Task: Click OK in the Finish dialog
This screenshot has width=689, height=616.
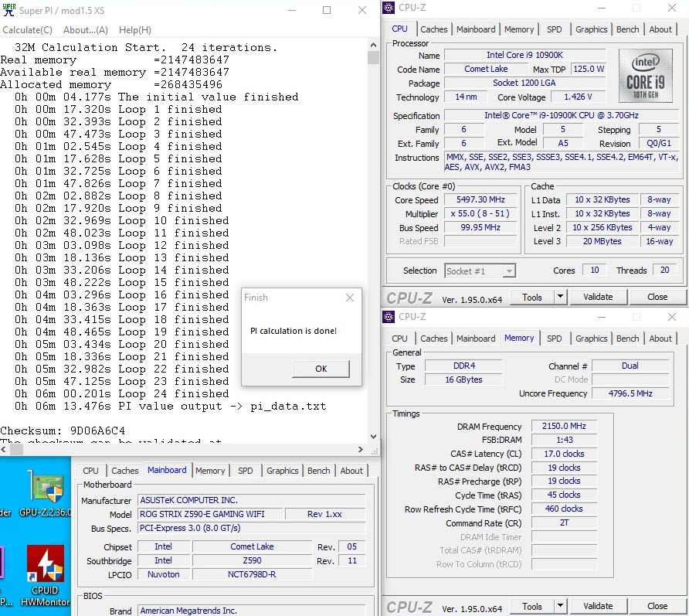Action: [x=321, y=369]
